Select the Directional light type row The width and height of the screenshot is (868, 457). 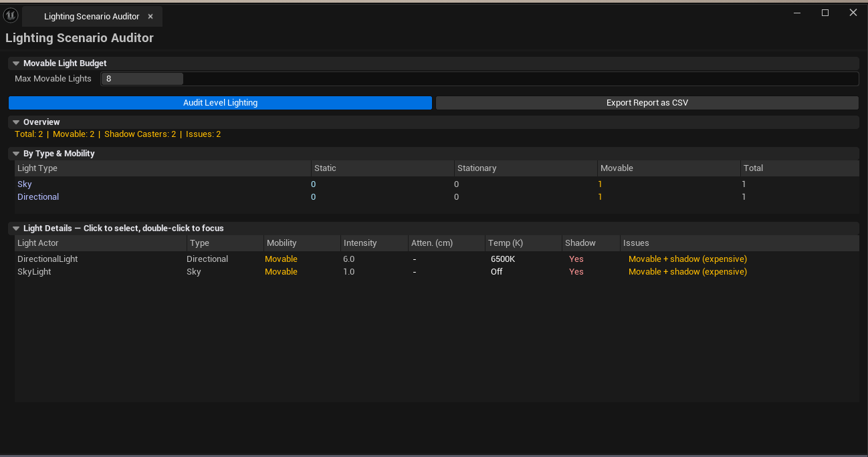tap(437, 197)
